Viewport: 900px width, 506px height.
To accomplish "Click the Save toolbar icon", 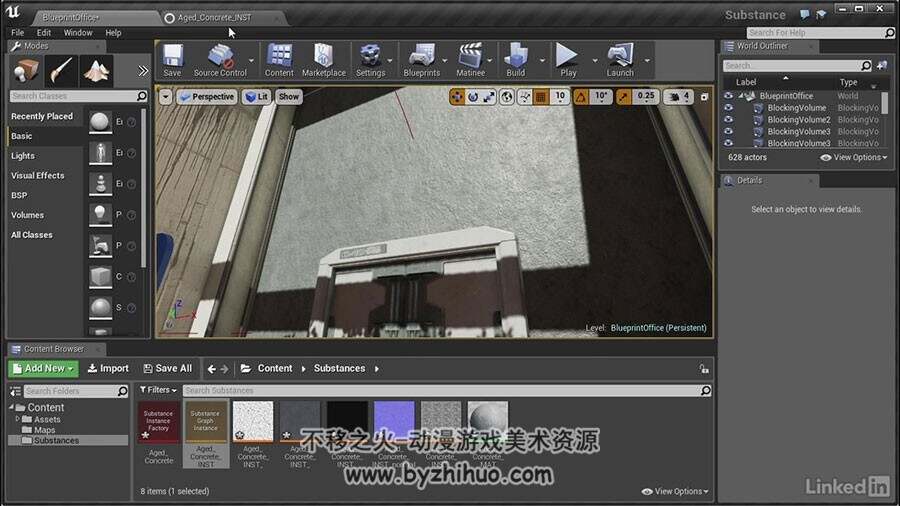I will (x=172, y=60).
